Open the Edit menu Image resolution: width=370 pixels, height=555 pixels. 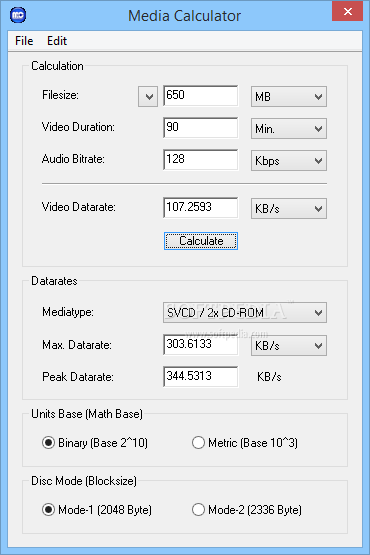[x=57, y=41]
